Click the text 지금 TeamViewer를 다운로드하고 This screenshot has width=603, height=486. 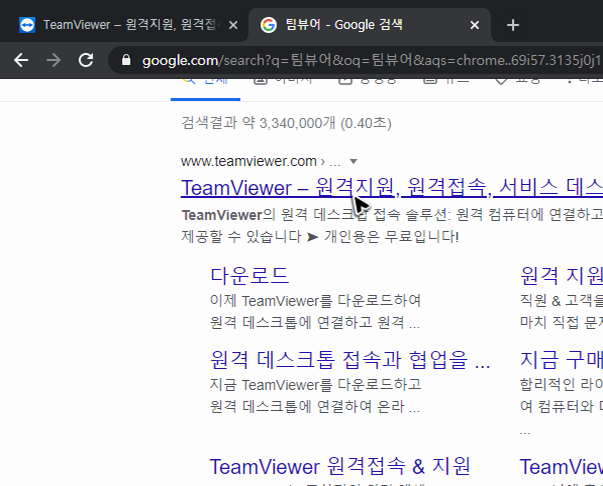pos(315,384)
